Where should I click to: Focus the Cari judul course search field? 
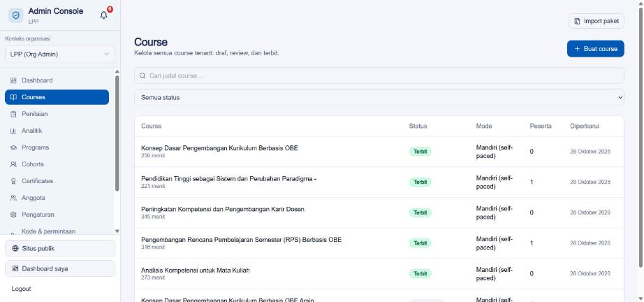379,75
